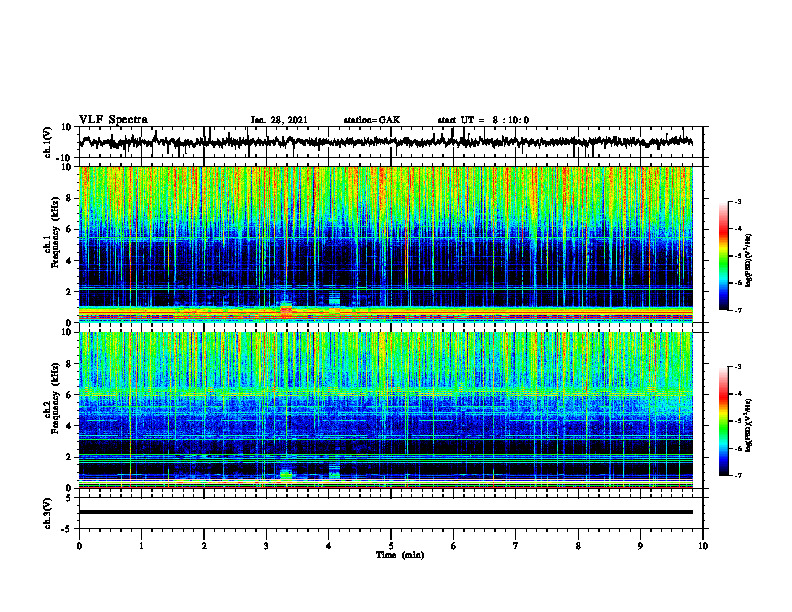Click time axis tick label "5"
Image resolution: width=792 pixels, height=612 pixels.
[391, 546]
